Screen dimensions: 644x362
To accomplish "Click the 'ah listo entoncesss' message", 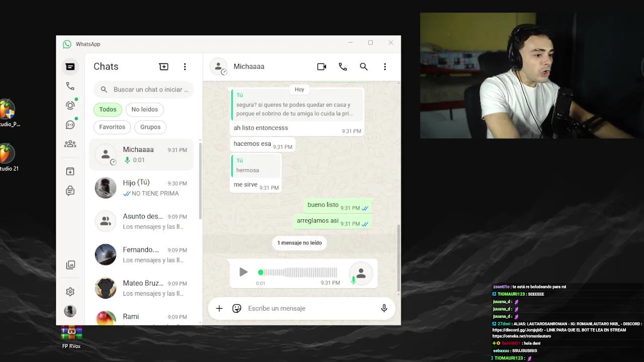I will (261, 128).
